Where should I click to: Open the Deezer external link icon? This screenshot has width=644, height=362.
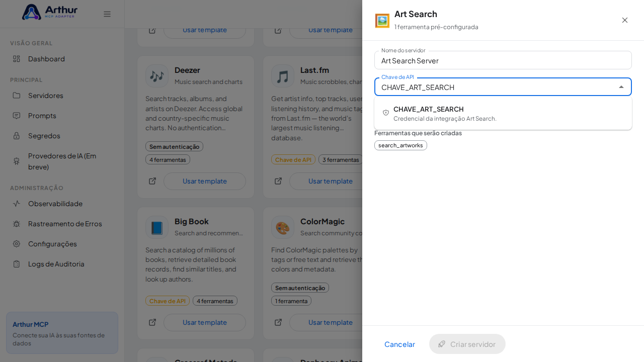click(152, 181)
